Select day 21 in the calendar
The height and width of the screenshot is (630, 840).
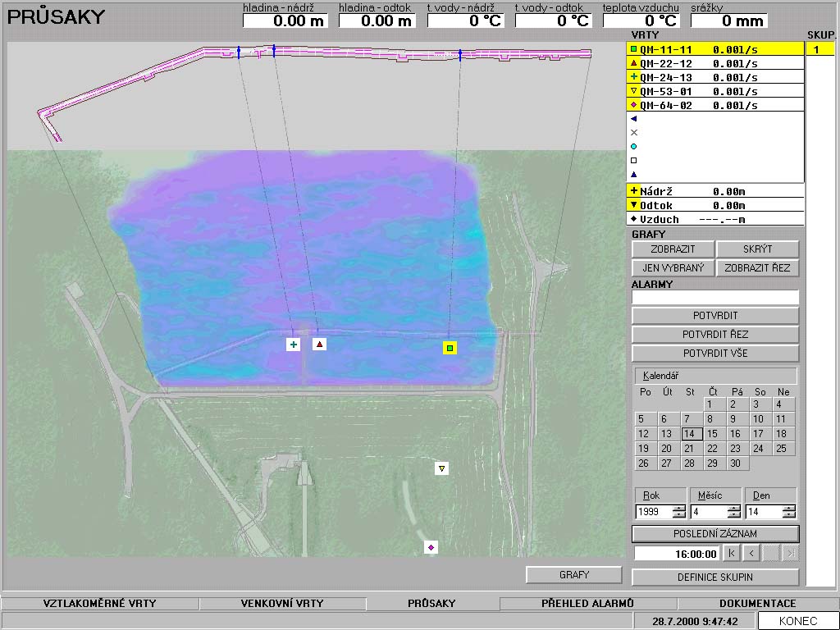pyautogui.click(x=689, y=449)
